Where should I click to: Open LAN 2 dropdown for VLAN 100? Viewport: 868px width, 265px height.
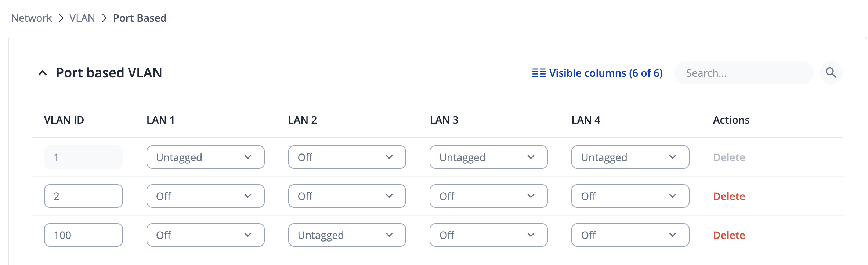point(347,235)
